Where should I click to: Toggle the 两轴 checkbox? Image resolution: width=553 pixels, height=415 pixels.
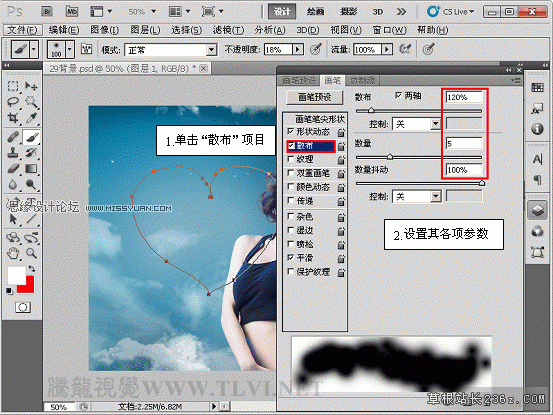(399, 96)
